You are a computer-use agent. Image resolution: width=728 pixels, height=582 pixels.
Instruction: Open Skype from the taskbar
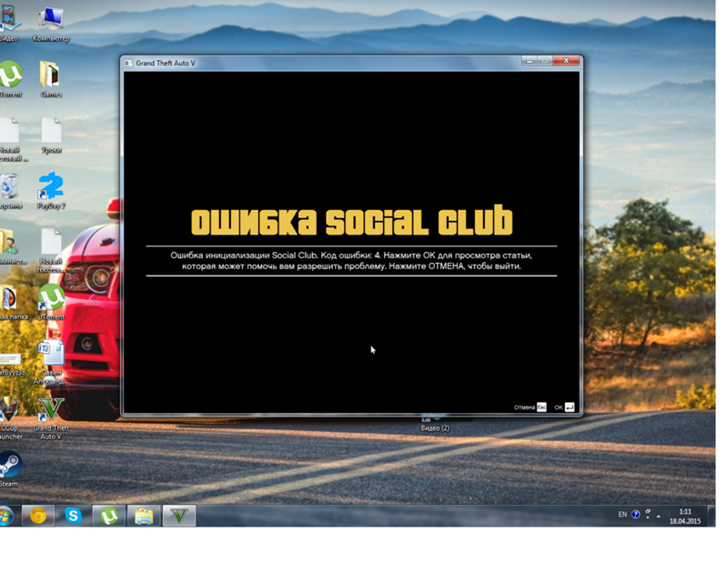coord(74,516)
